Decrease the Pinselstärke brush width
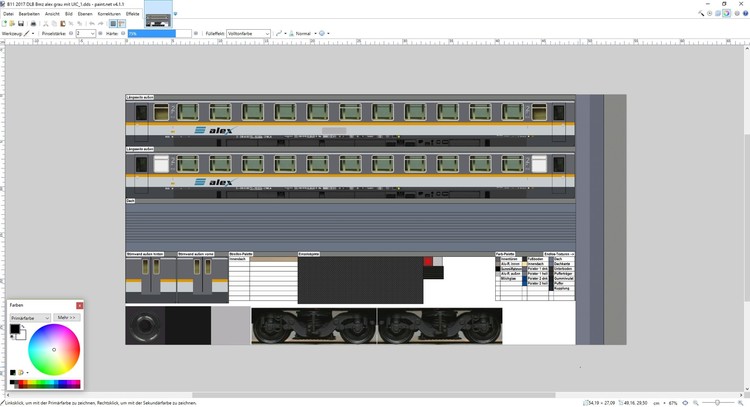This screenshot has width=750, height=407. click(71, 33)
